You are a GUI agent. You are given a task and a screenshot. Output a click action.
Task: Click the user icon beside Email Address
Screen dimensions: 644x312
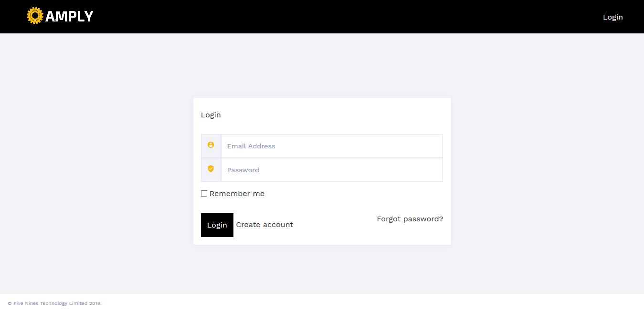pos(211,145)
